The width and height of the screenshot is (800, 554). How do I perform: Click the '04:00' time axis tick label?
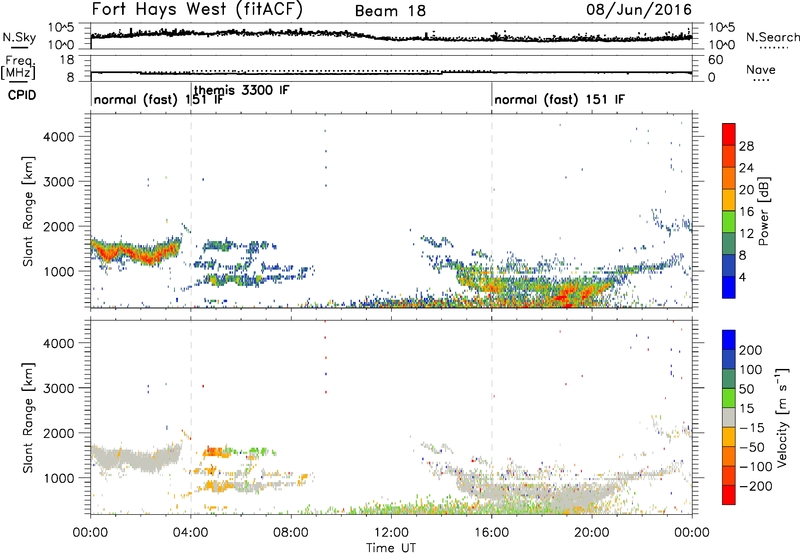coord(191,533)
